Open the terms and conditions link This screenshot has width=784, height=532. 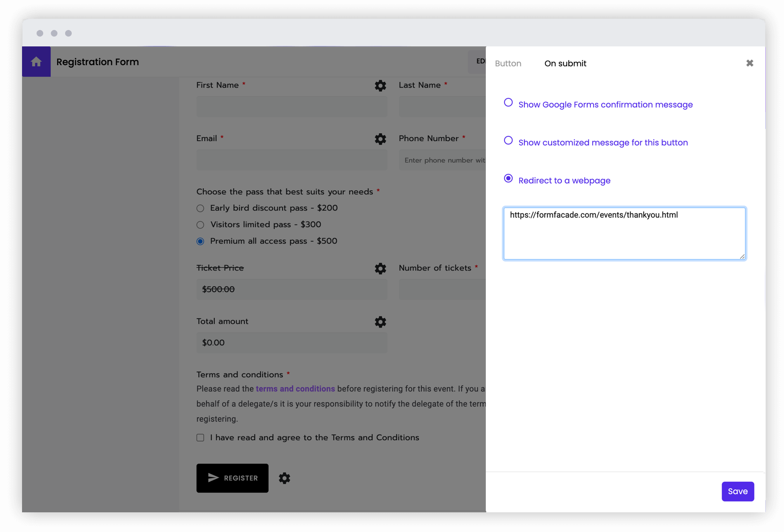coord(295,389)
